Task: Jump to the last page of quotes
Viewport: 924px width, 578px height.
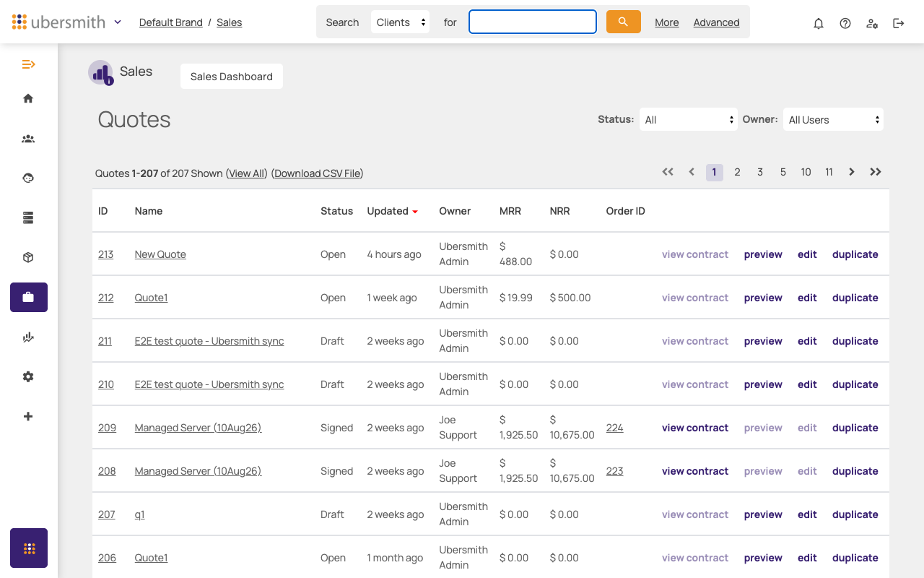Action: [x=876, y=172]
